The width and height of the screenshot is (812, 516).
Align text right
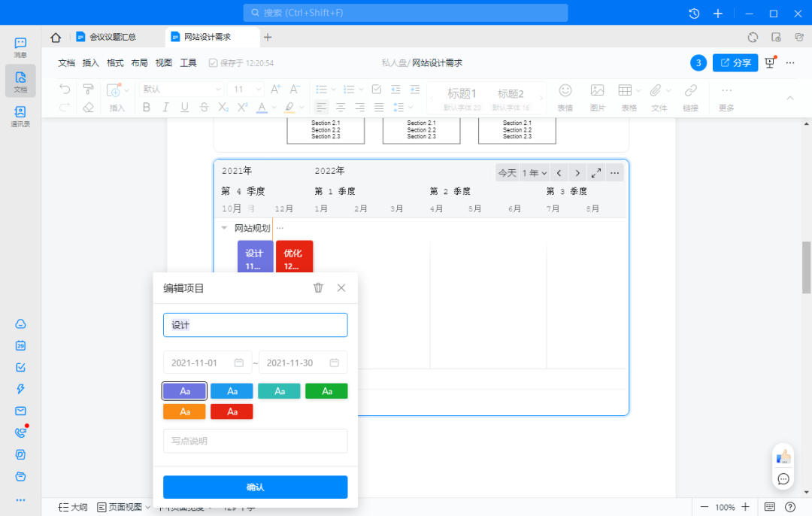click(x=359, y=108)
